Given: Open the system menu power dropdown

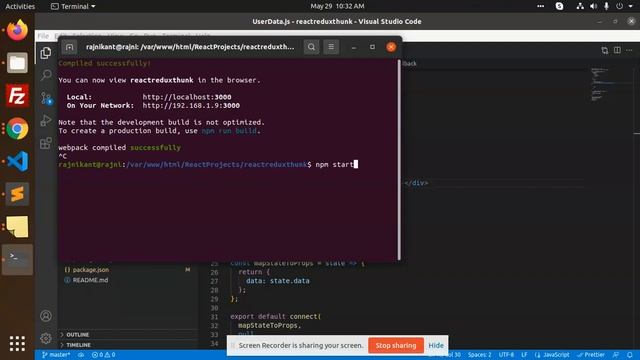Looking at the screenshot, I should tap(625, 6).
